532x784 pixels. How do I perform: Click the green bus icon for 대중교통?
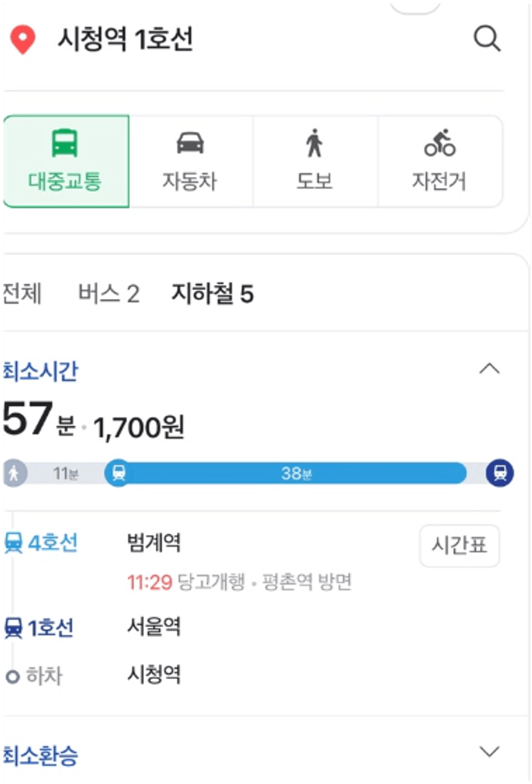(x=65, y=142)
